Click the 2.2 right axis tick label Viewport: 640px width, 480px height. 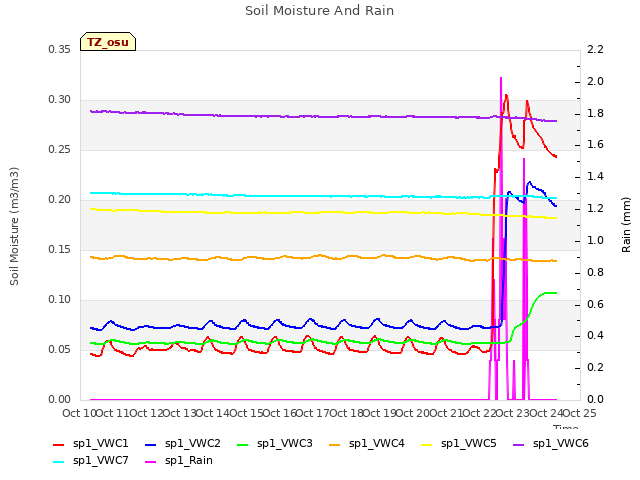pyautogui.click(x=595, y=50)
